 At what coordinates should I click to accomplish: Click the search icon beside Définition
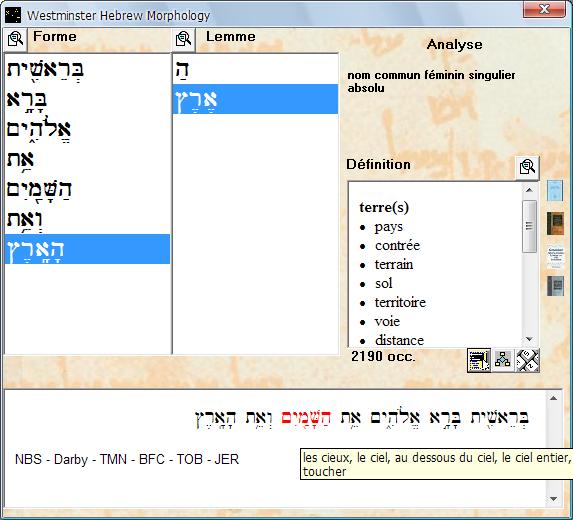527,167
